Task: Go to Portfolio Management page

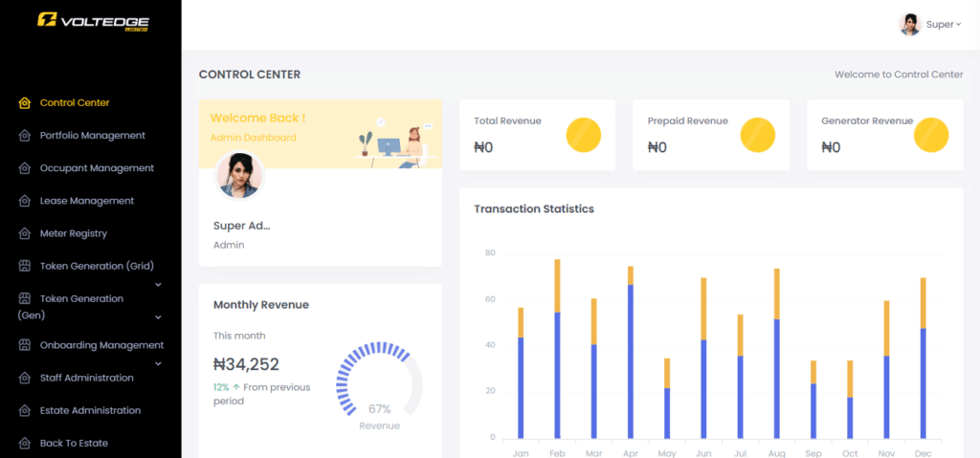Action: coord(92,136)
